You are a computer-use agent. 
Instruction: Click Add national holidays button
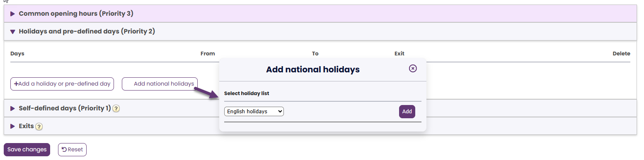(x=160, y=84)
